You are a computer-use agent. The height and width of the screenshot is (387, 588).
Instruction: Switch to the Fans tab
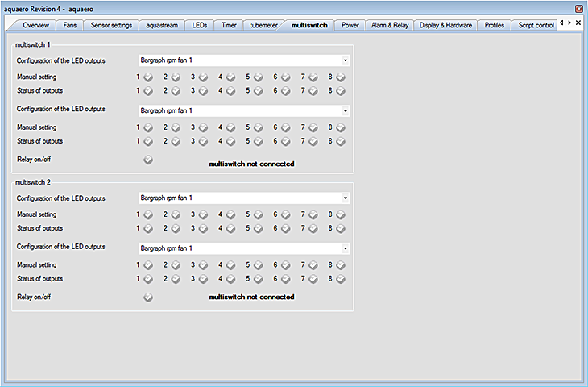71,26
